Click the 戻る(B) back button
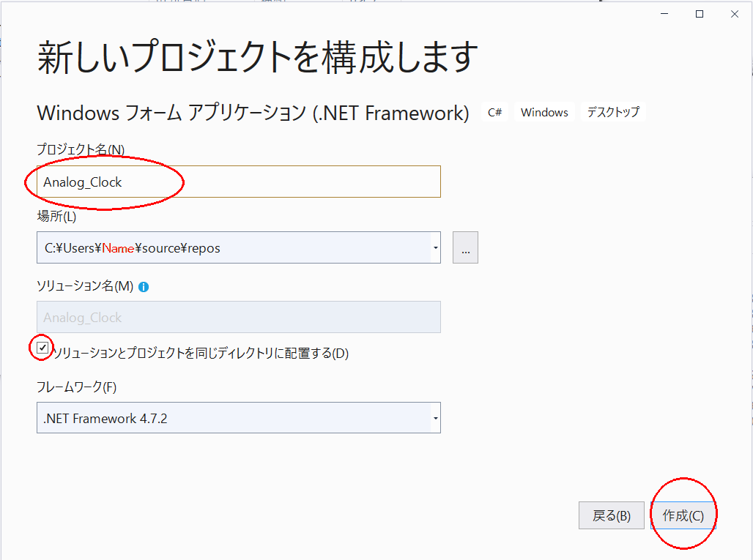753x560 pixels. click(x=612, y=515)
